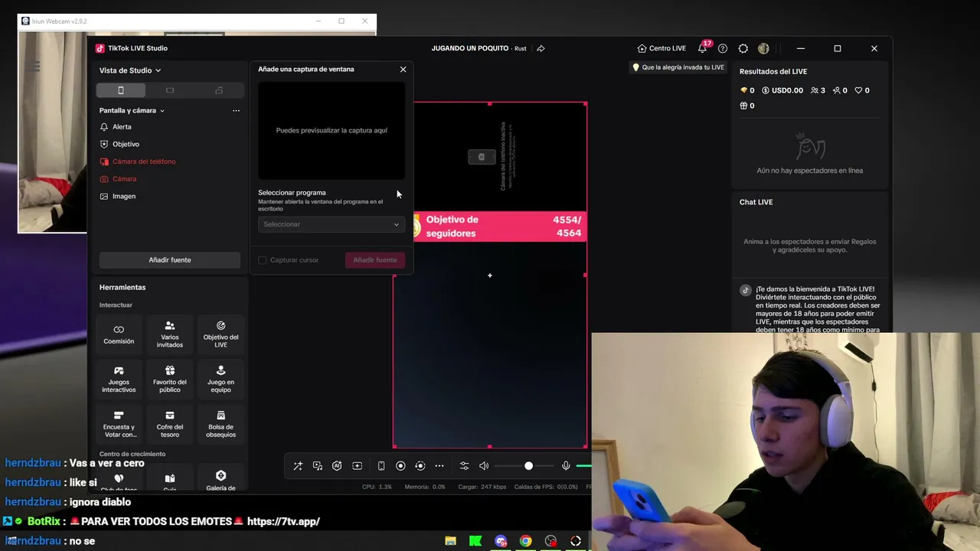This screenshot has height=551, width=980.
Task: Switch to portrait phone layout tab
Action: point(120,90)
